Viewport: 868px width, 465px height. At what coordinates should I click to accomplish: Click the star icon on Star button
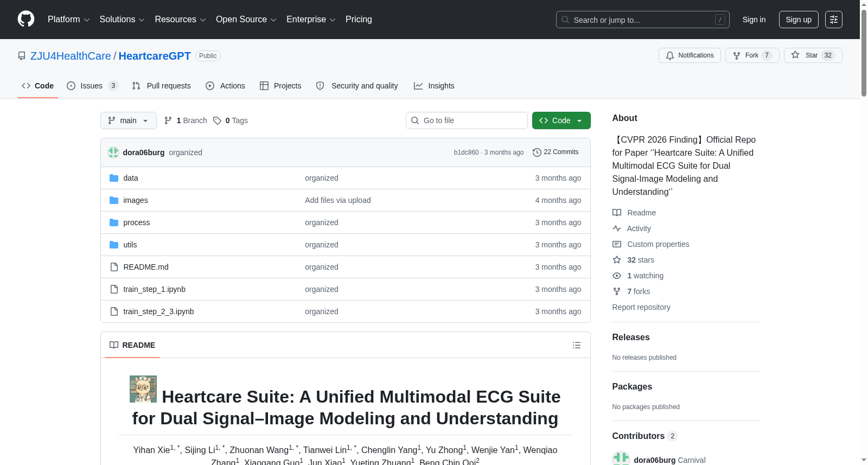pyautogui.click(x=795, y=55)
